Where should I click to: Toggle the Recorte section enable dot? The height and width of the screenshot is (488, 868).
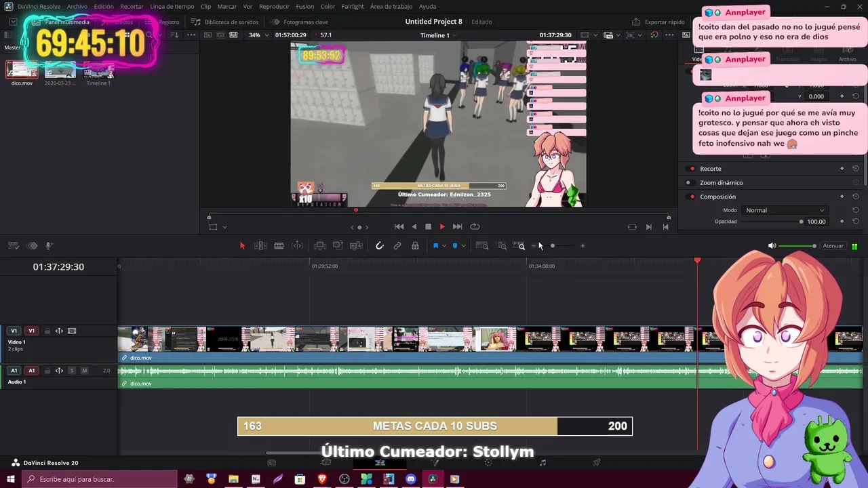692,169
